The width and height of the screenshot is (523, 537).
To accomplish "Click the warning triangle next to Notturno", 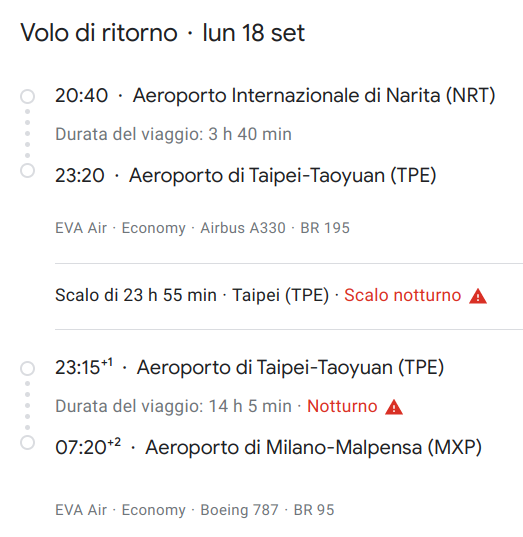I will pyautogui.click(x=394, y=407).
